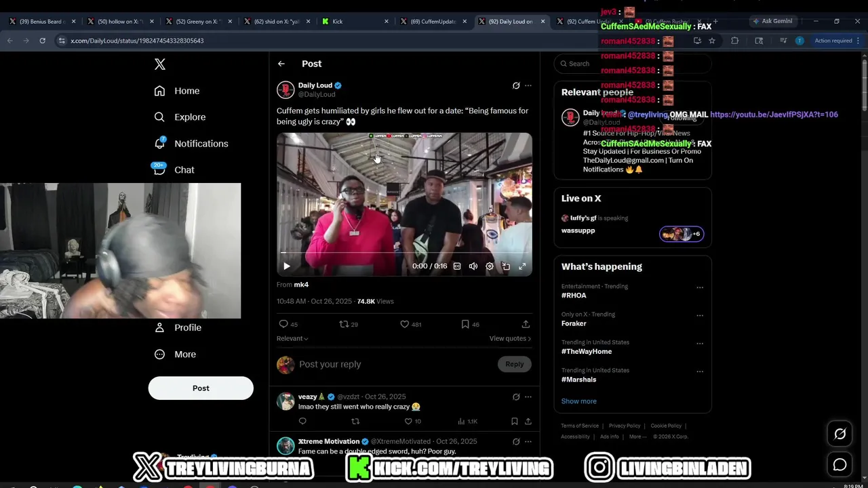Image resolution: width=868 pixels, height=488 pixels.
Task: Share the Daily Loud post
Action: pos(526,325)
